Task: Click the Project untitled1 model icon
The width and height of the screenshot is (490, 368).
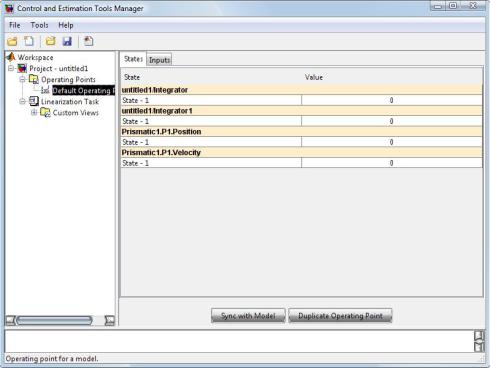Action: pyautogui.click(x=22, y=68)
